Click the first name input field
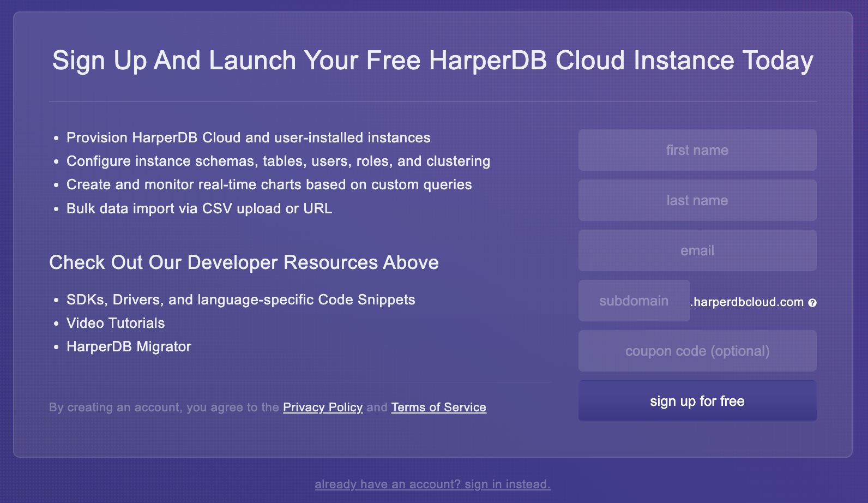This screenshot has width=868, height=503. (x=697, y=150)
